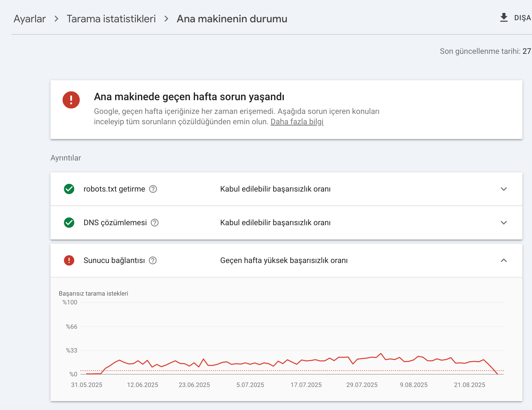
Task: Click the %100 y-axis label
Action: 70,302
